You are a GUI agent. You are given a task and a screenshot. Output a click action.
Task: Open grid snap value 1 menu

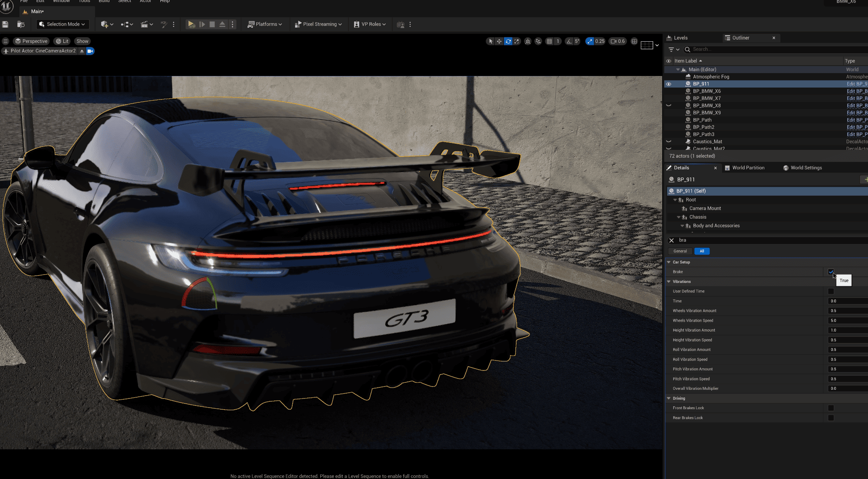(558, 41)
